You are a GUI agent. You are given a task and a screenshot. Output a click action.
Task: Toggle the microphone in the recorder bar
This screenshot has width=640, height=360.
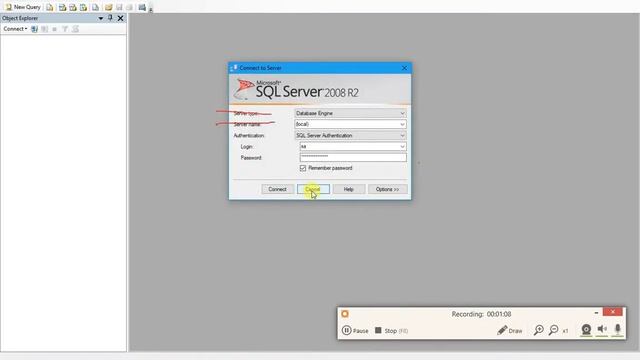[x=618, y=329]
